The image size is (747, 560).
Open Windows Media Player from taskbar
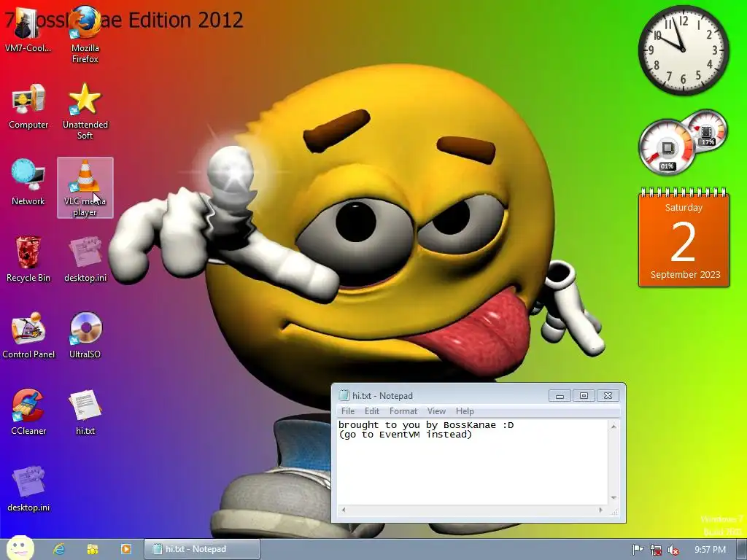tap(125, 549)
